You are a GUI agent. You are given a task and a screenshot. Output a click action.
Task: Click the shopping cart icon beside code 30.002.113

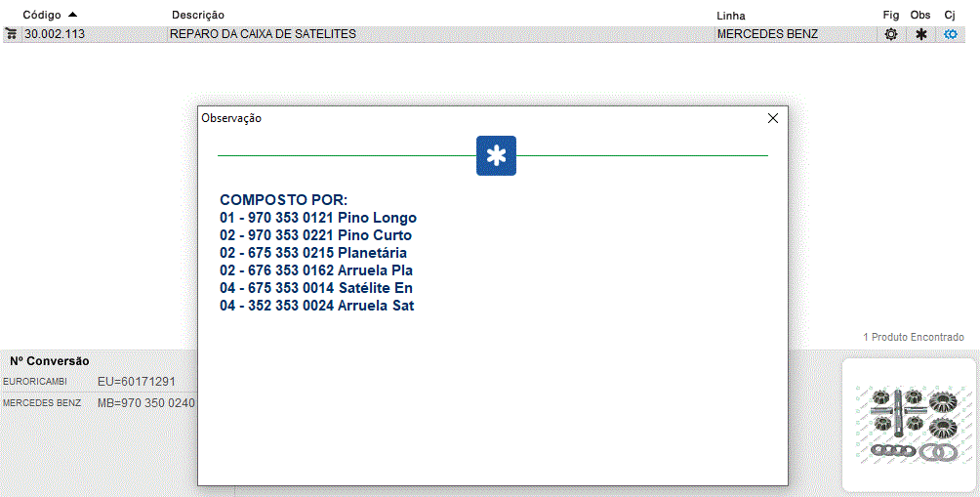pyautogui.click(x=12, y=34)
